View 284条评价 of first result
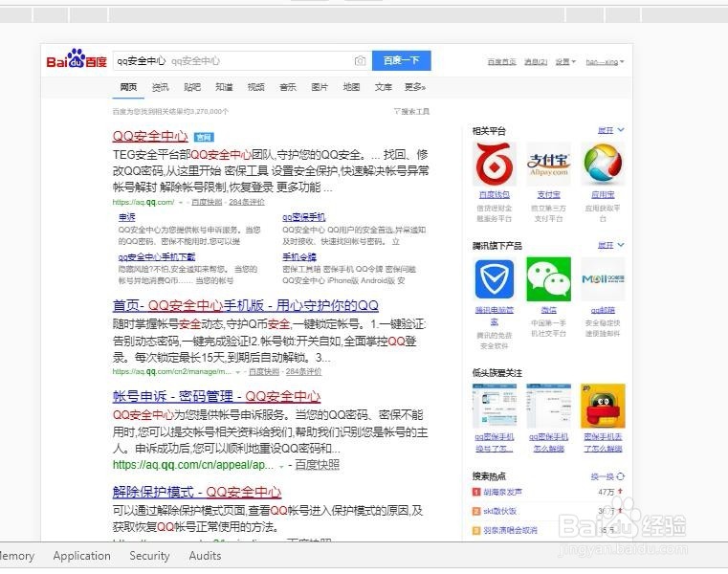Viewport: 728px width, 574px height. click(247, 202)
